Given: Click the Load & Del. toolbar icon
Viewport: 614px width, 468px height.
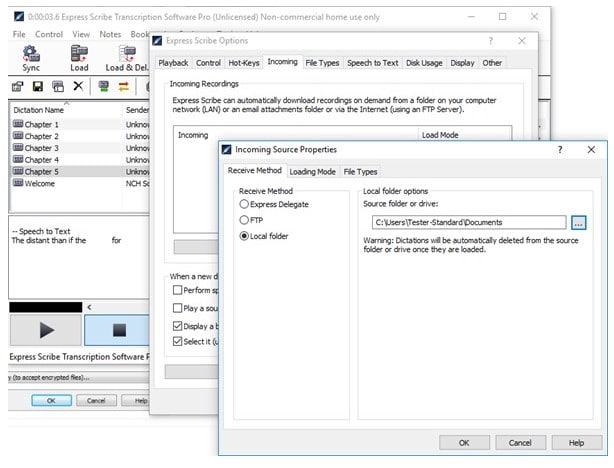Looking at the screenshot, I should point(127,58).
